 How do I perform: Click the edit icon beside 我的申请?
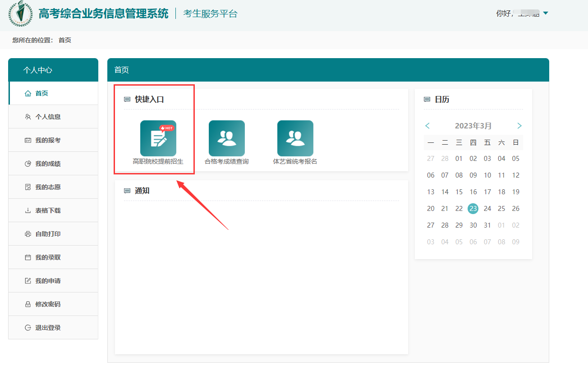tap(28, 281)
